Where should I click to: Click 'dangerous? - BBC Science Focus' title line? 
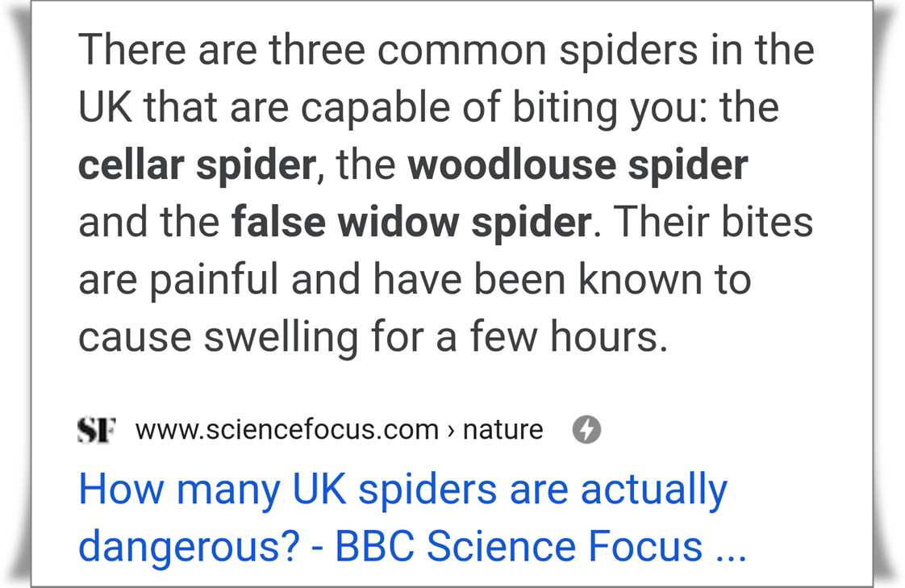390,546
